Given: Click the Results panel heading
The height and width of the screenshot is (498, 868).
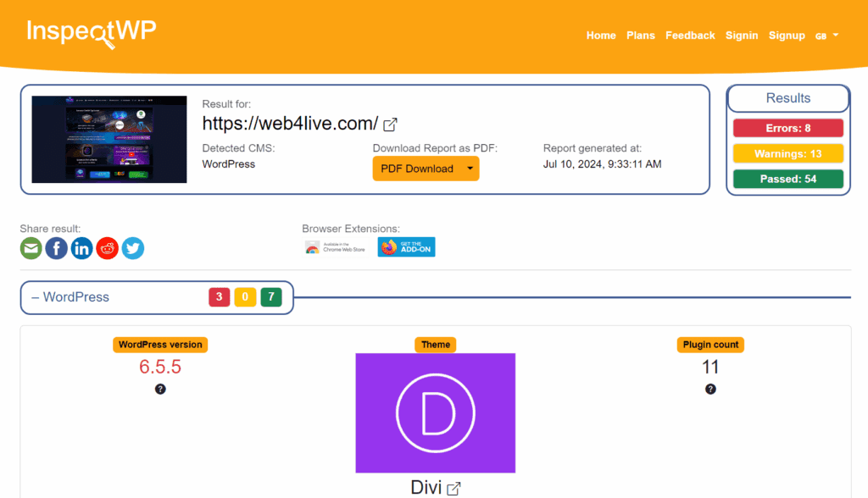Looking at the screenshot, I should coord(788,98).
